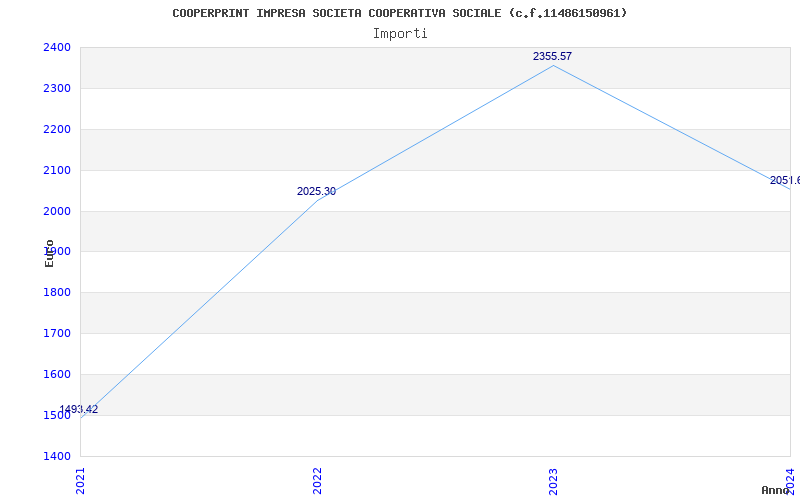Click the 1700 y-axis label

tap(57, 333)
